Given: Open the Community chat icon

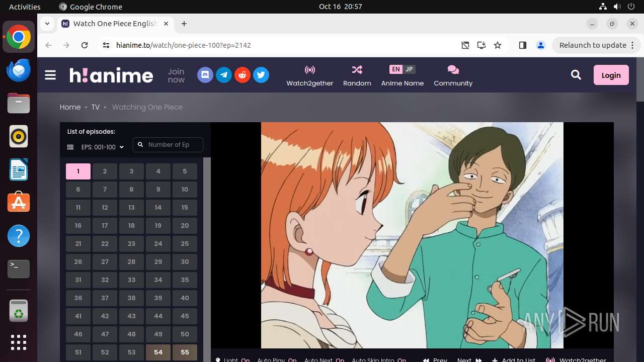Looking at the screenshot, I should coord(453,69).
